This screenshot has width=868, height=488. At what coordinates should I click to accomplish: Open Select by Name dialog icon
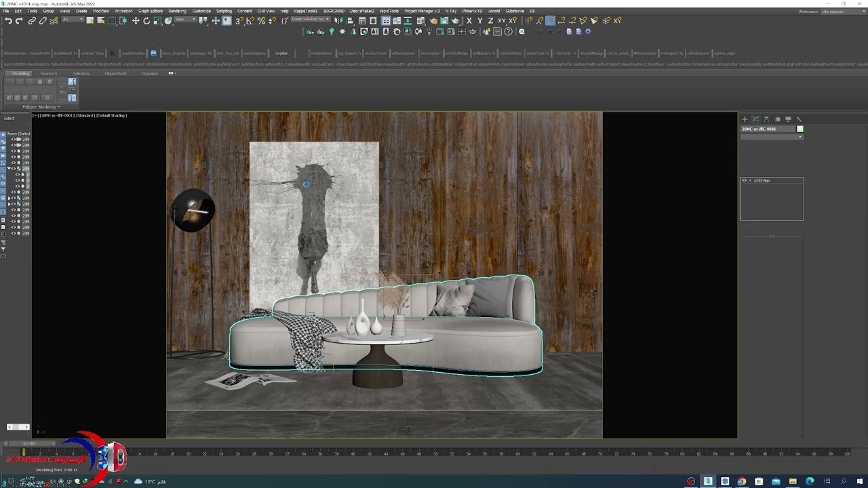pos(101,20)
